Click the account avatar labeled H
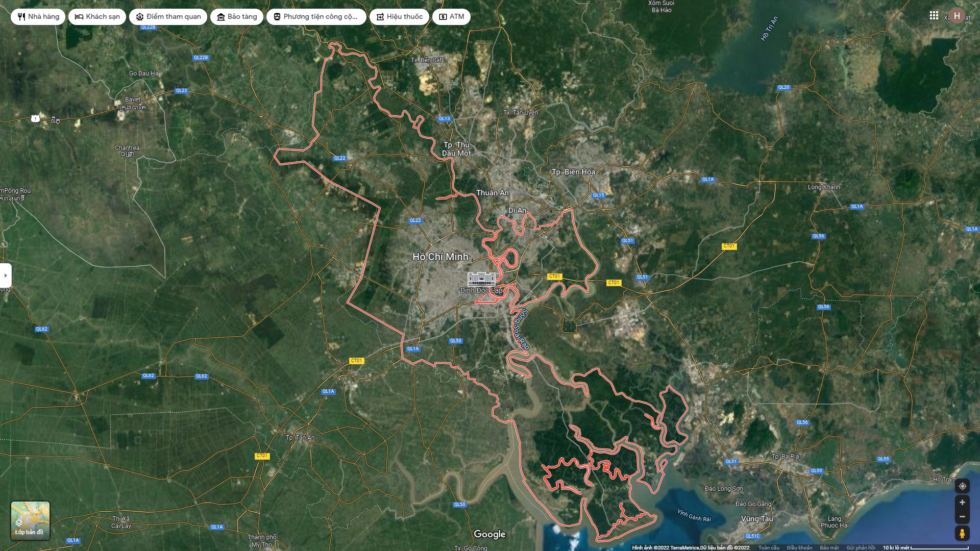Screen dimensions: 980x551 957,16
